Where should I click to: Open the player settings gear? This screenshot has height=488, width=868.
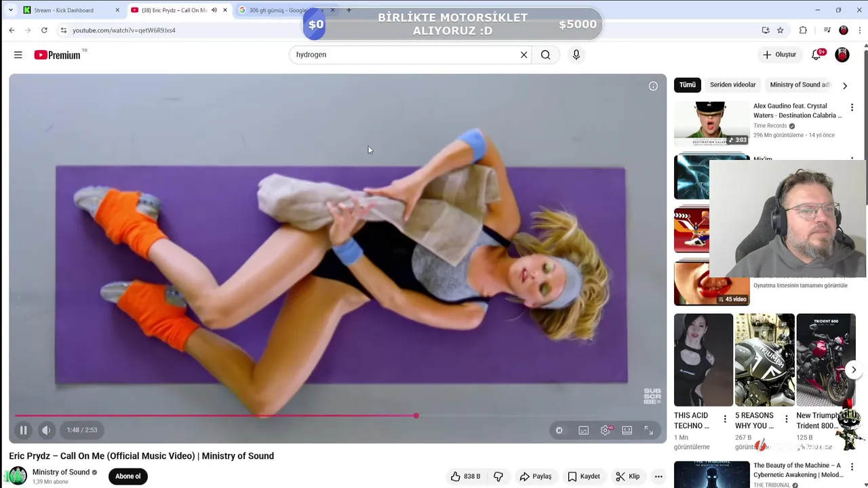click(606, 430)
